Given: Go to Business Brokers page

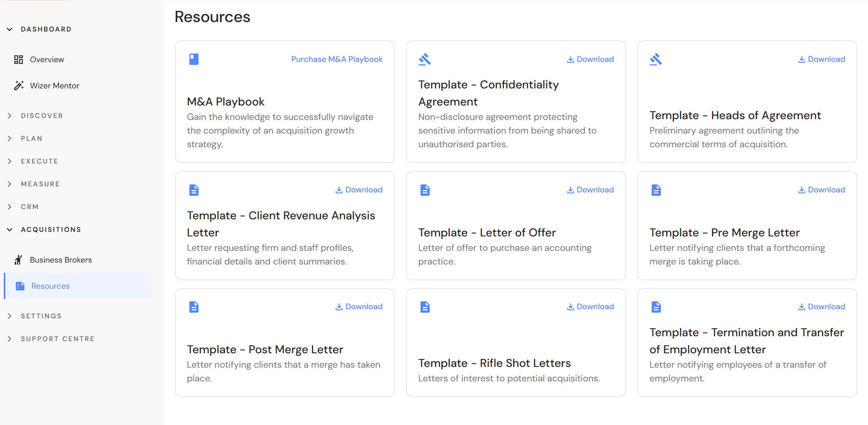Looking at the screenshot, I should pyautogui.click(x=61, y=260).
